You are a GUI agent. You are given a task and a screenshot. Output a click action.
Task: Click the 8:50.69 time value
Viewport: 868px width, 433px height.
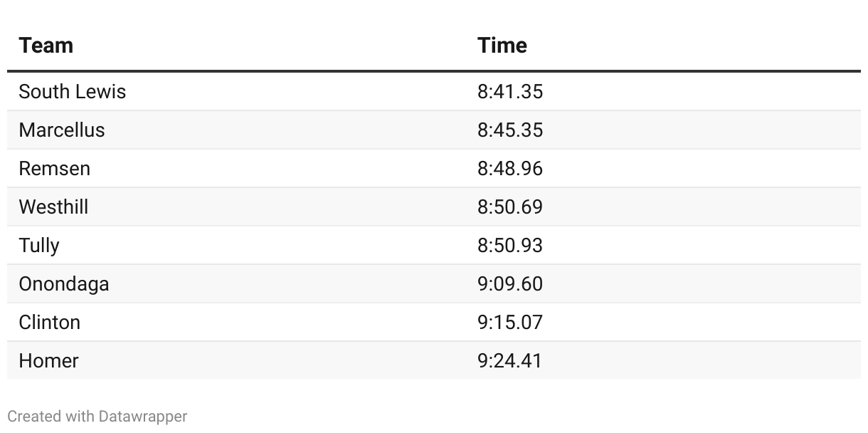(x=510, y=207)
